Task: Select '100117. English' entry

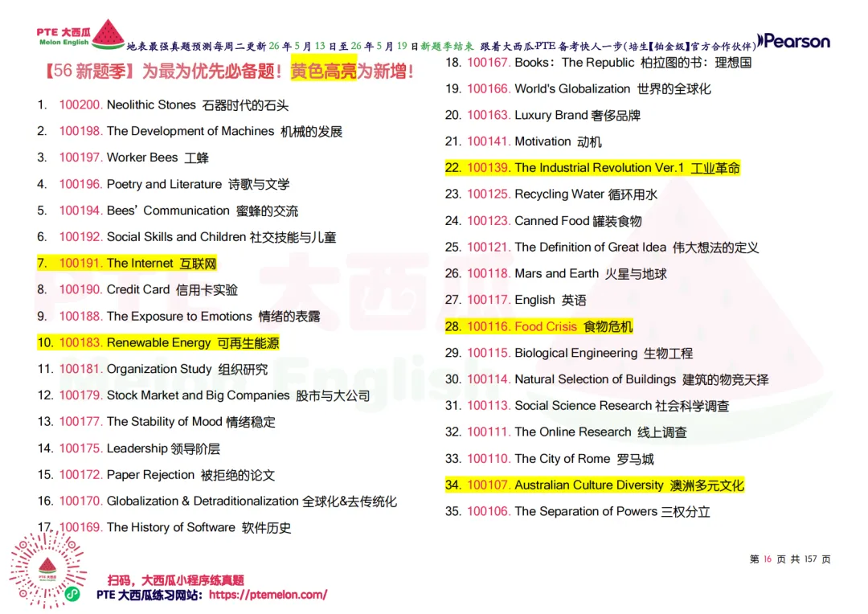Action: tap(515, 300)
